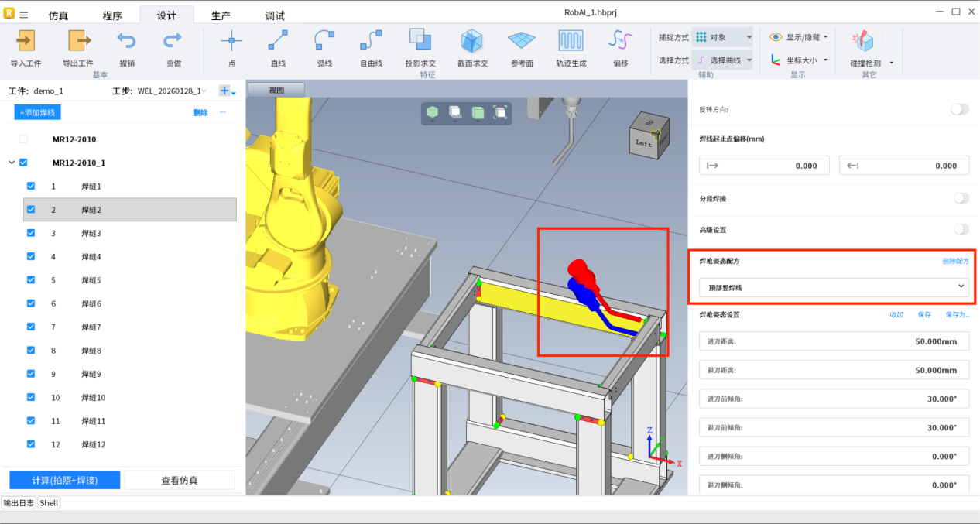This screenshot has width=980, height=524.
Task: Click the 进刀距离 input field
Action: click(x=833, y=341)
